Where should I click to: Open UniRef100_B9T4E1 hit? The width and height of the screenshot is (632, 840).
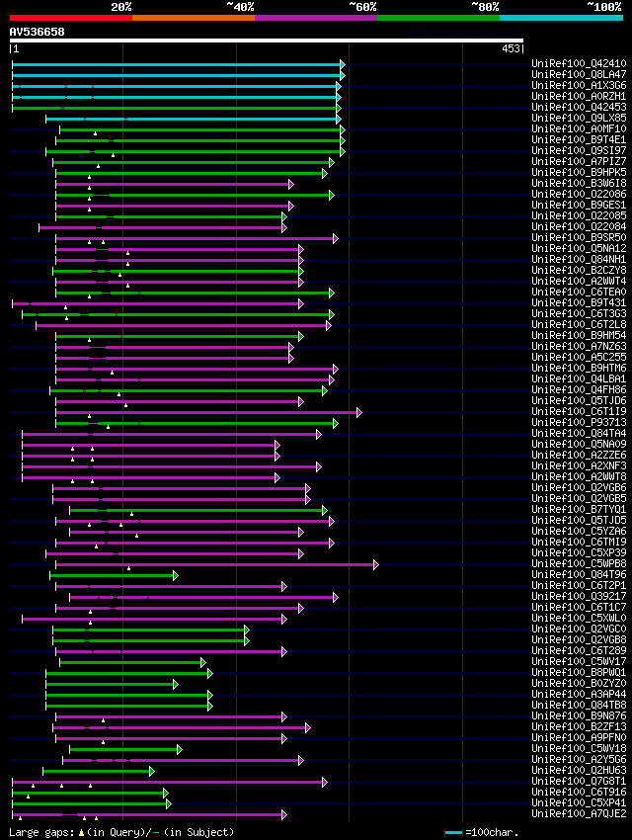tap(579, 139)
